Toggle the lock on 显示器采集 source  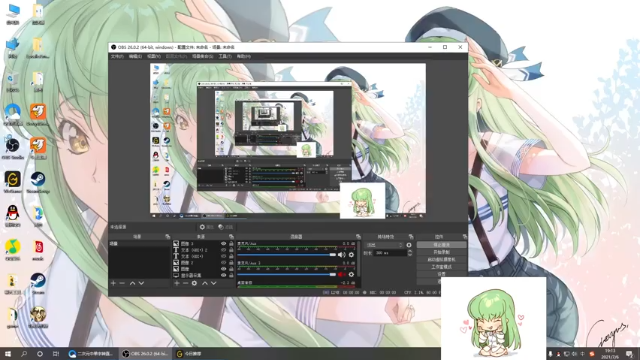(x=231, y=275)
